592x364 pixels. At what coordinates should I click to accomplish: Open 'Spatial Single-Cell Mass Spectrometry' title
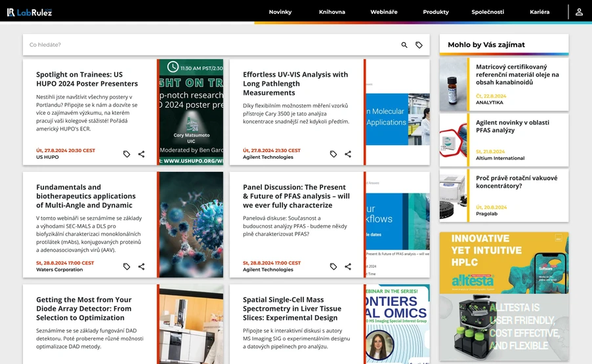pos(292,308)
